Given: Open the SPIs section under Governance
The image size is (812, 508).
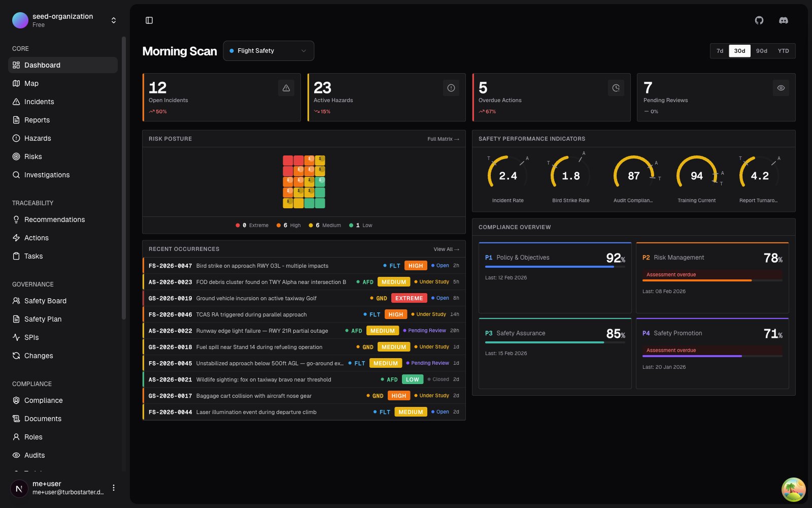Looking at the screenshot, I should pyautogui.click(x=31, y=337).
